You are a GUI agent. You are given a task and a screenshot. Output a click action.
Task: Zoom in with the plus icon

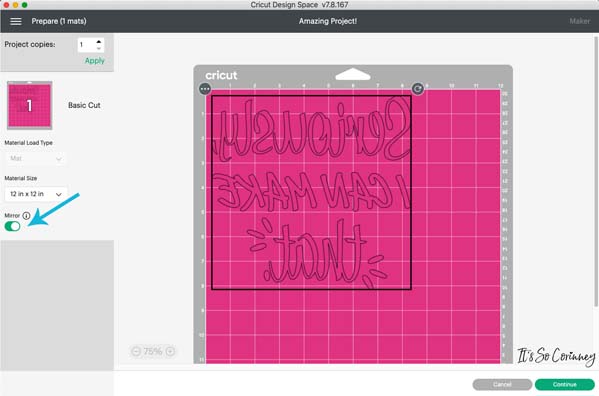click(170, 351)
